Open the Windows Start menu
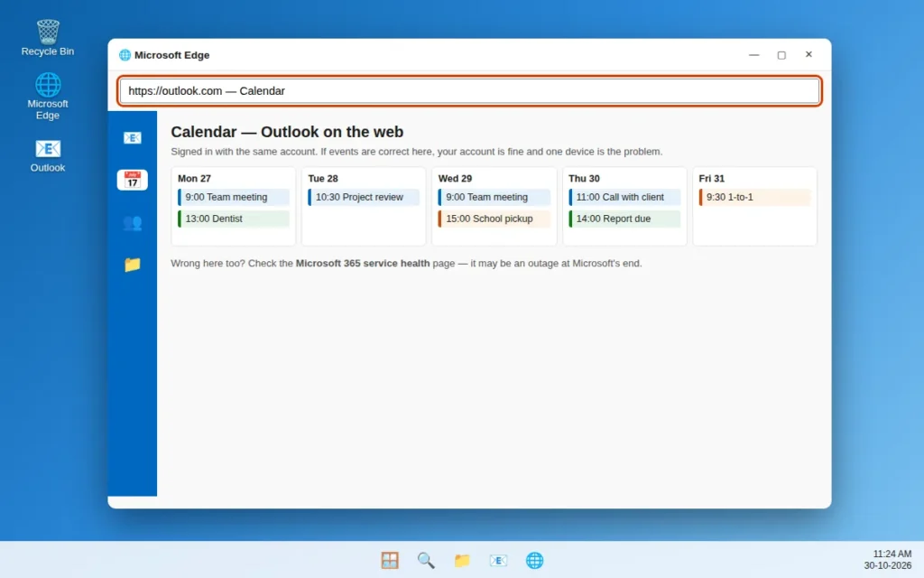924x578 pixels. coord(390,560)
